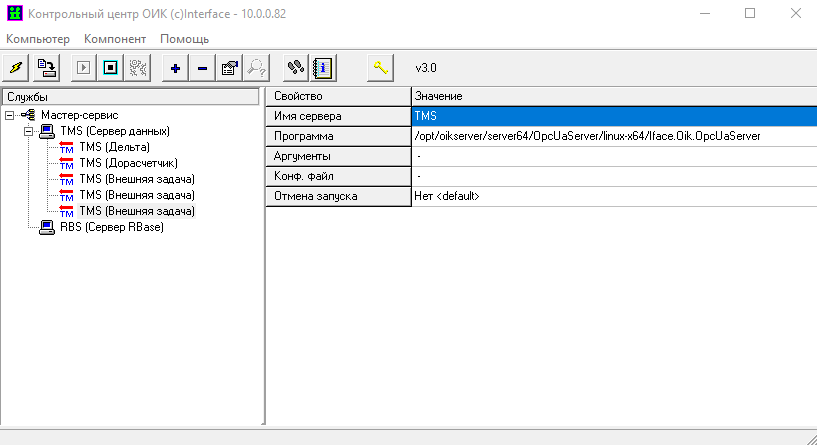Open the Помощь menu
The image size is (817, 445).
pos(185,39)
